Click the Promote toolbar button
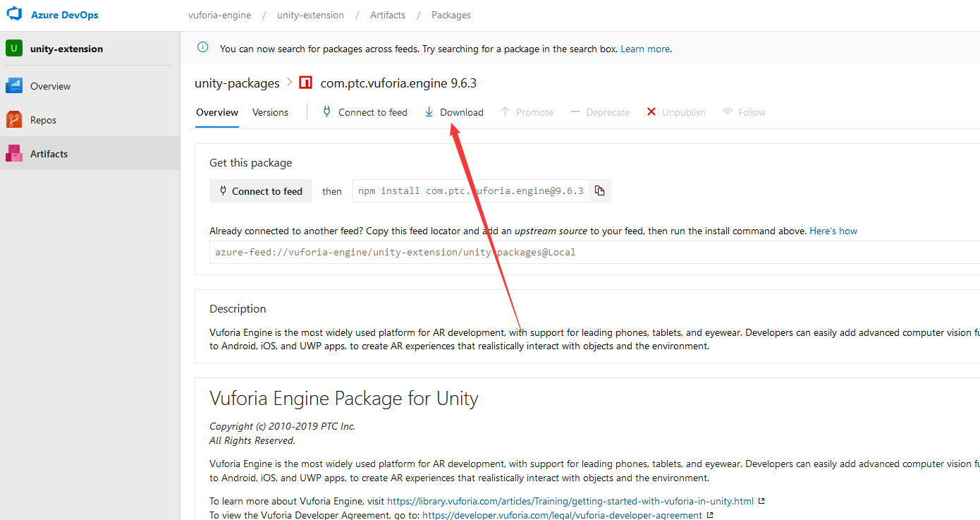Viewport: 980px width, 520px height. tap(527, 112)
